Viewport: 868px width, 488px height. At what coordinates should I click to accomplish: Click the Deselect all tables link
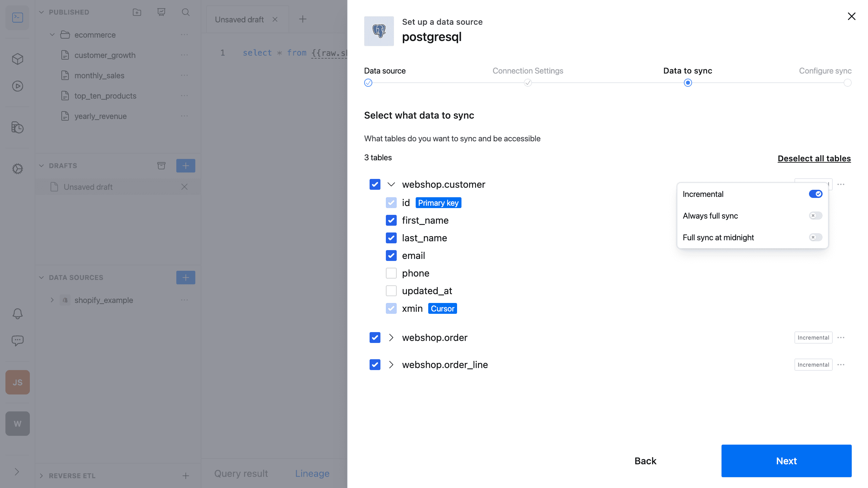coord(814,158)
